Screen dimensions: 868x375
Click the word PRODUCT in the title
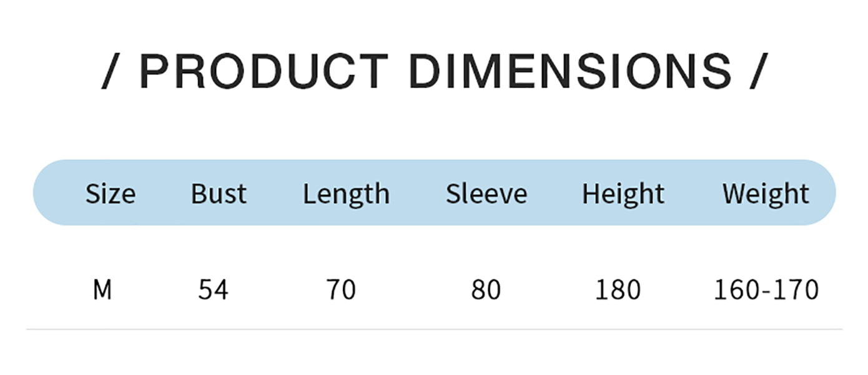[264, 71]
